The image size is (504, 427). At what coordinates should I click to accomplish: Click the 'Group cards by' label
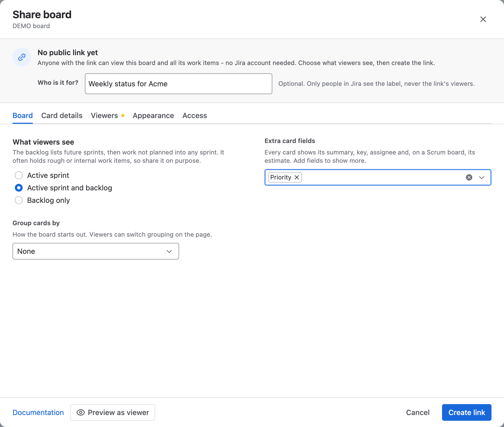pyautogui.click(x=36, y=223)
